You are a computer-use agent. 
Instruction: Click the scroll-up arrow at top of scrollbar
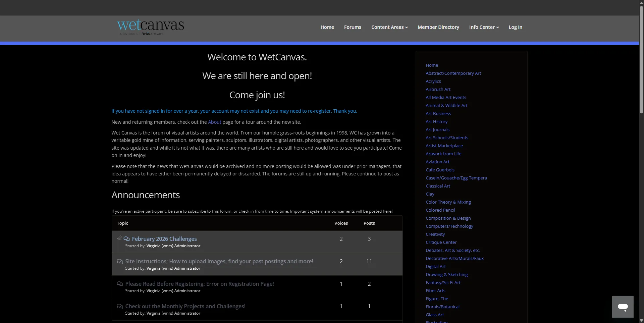641,3
